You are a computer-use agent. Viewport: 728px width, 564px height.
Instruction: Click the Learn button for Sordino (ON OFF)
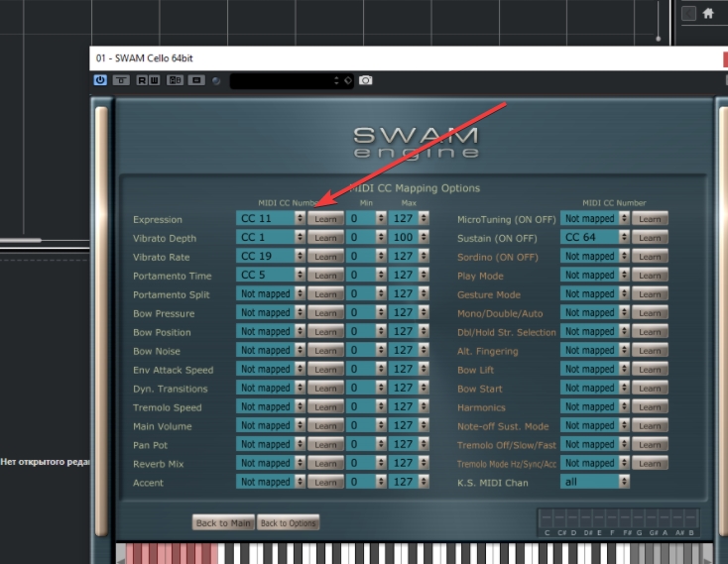coord(650,257)
